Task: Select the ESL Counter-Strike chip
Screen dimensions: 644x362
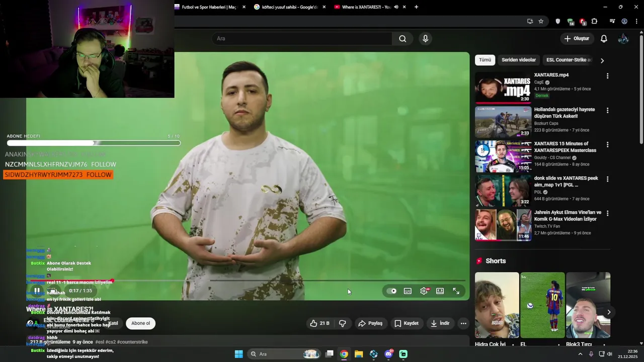Action: (x=569, y=60)
